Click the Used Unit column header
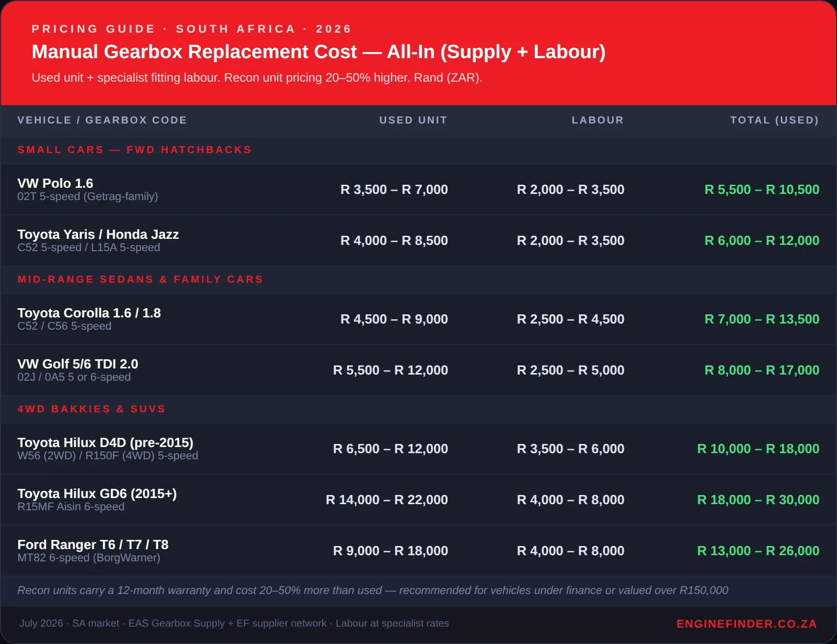 tap(413, 120)
